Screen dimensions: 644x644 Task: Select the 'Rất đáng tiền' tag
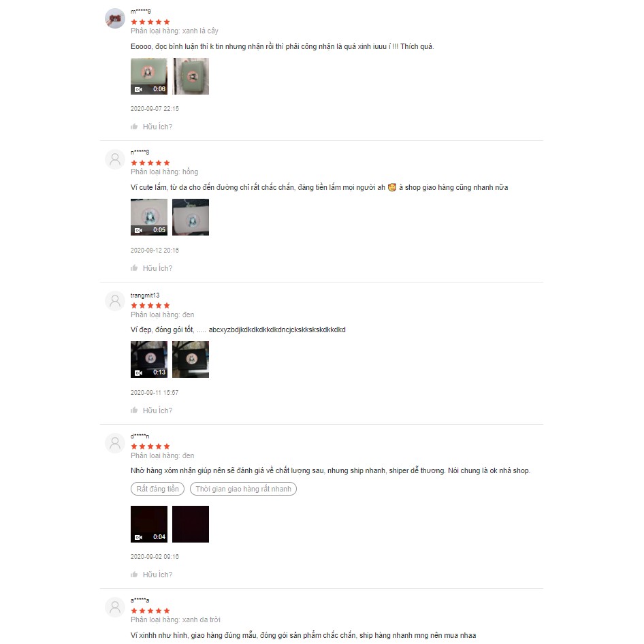pos(158,489)
